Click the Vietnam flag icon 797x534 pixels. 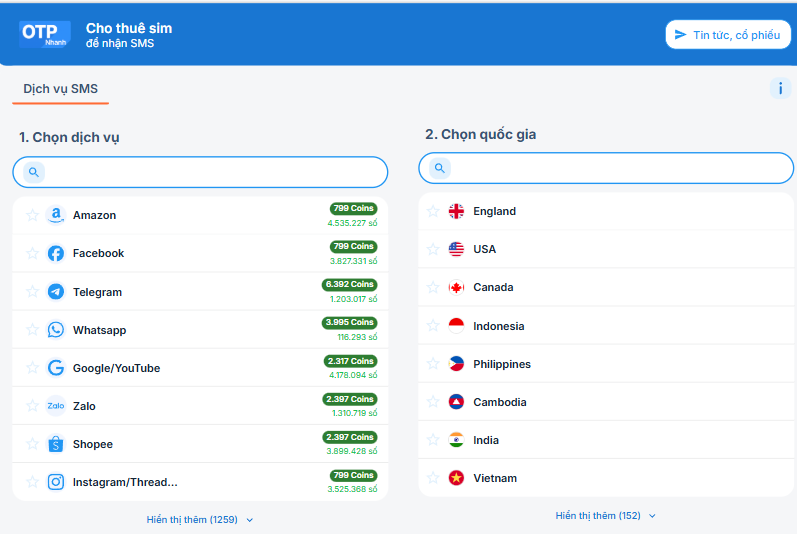coord(456,478)
